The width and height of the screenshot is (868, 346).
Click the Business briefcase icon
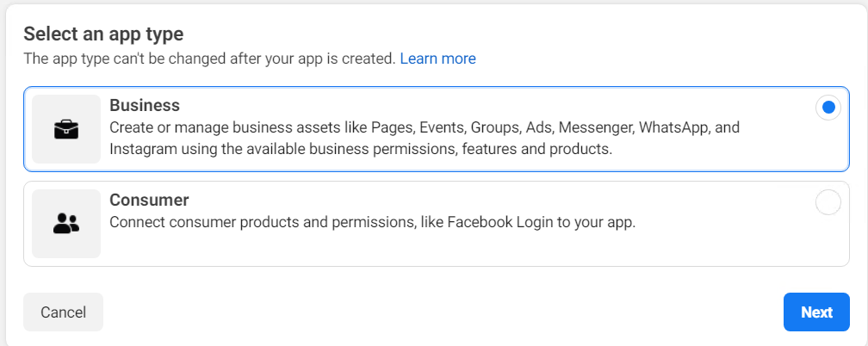coord(66,129)
